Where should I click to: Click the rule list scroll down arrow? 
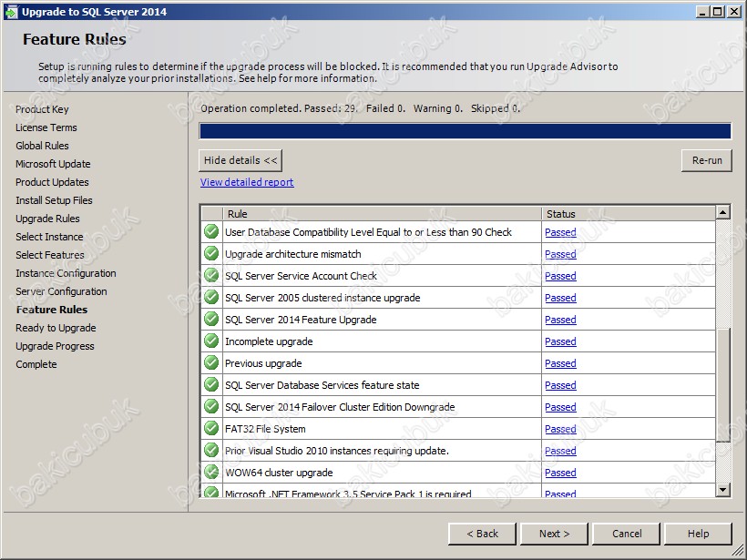pyautogui.click(x=722, y=489)
